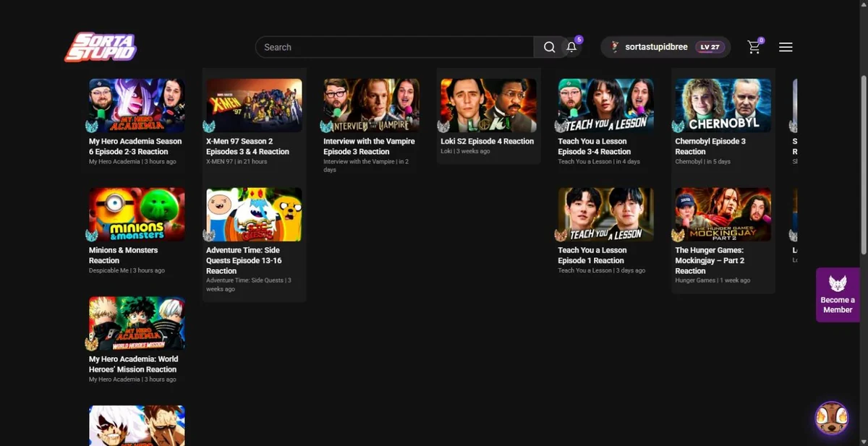Click the Chernobyl thumbnail image

coord(723,106)
